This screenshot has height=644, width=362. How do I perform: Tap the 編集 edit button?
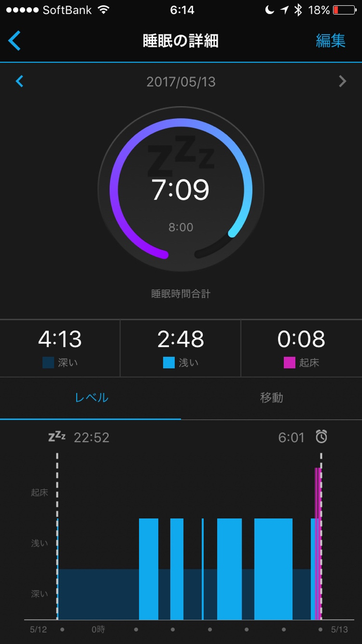(330, 41)
